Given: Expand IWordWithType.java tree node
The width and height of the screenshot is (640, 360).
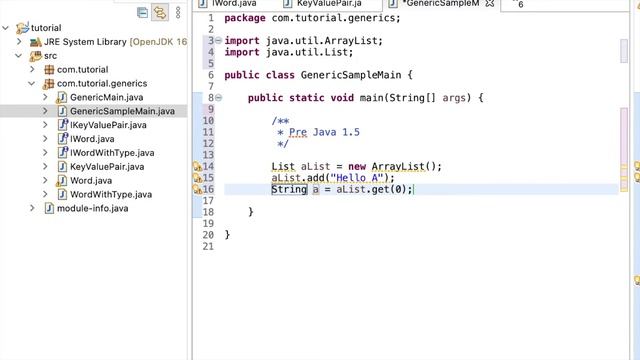Looking at the screenshot, I should pyautogui.click(x=45, y=153).
